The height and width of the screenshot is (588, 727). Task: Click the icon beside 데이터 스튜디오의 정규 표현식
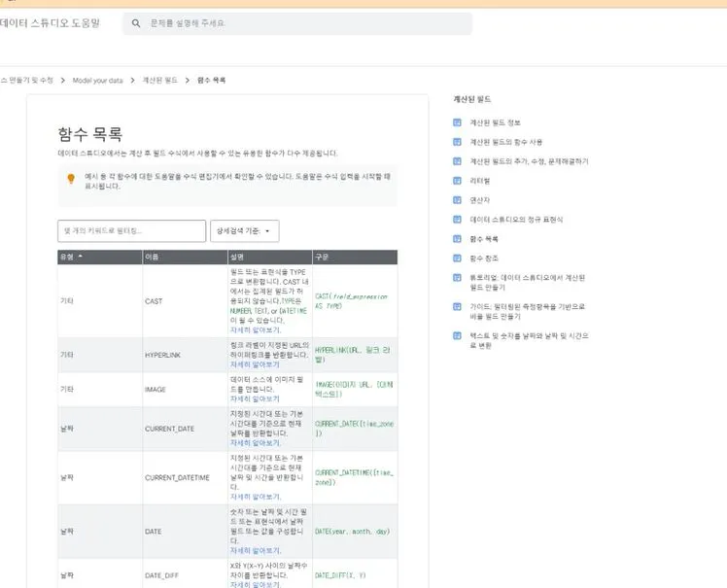pyautogui.click(x=457, y=220)
